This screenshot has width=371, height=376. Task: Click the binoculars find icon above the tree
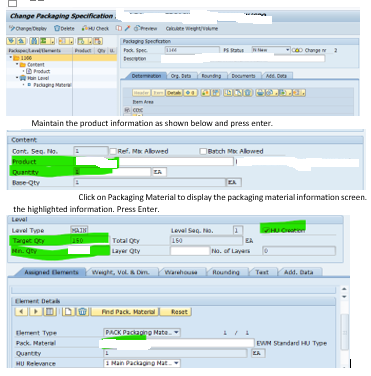pos(33,41)
